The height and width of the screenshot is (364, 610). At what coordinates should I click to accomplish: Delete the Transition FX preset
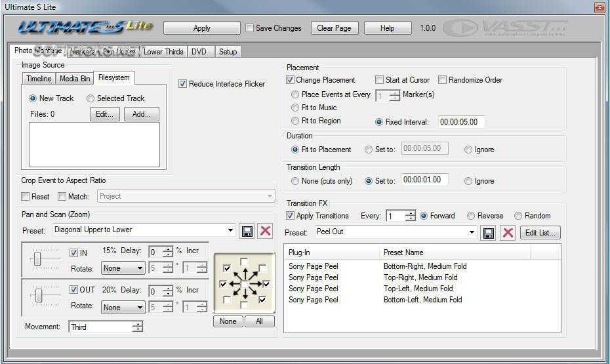click(x=508, y=233)
